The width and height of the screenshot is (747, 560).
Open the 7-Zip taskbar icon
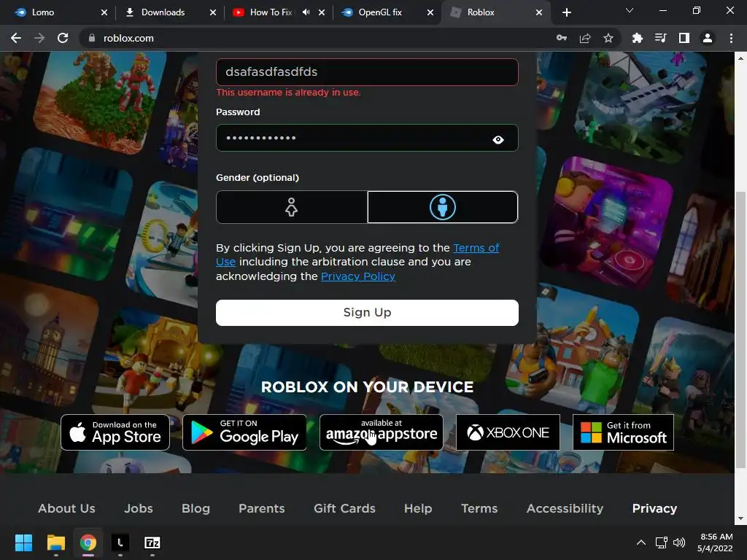152,542
